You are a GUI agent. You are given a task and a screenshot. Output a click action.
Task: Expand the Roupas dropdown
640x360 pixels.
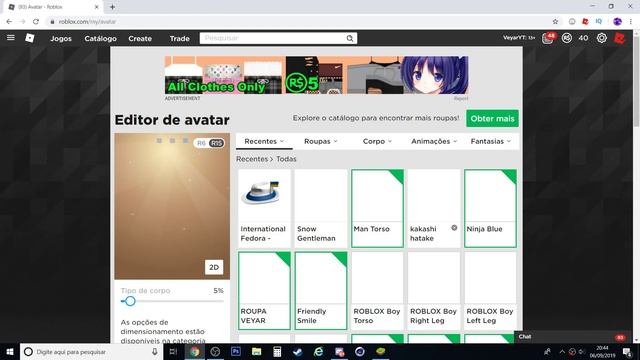(x=321, y=141)
